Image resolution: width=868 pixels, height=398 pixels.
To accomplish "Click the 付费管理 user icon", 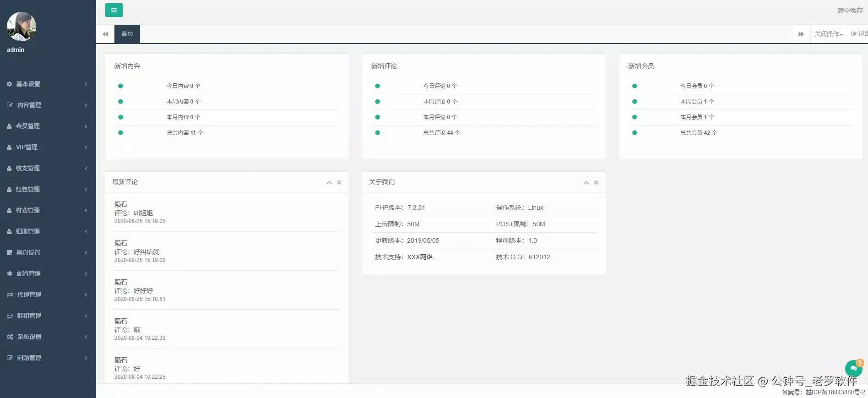I will pos(9,211).
